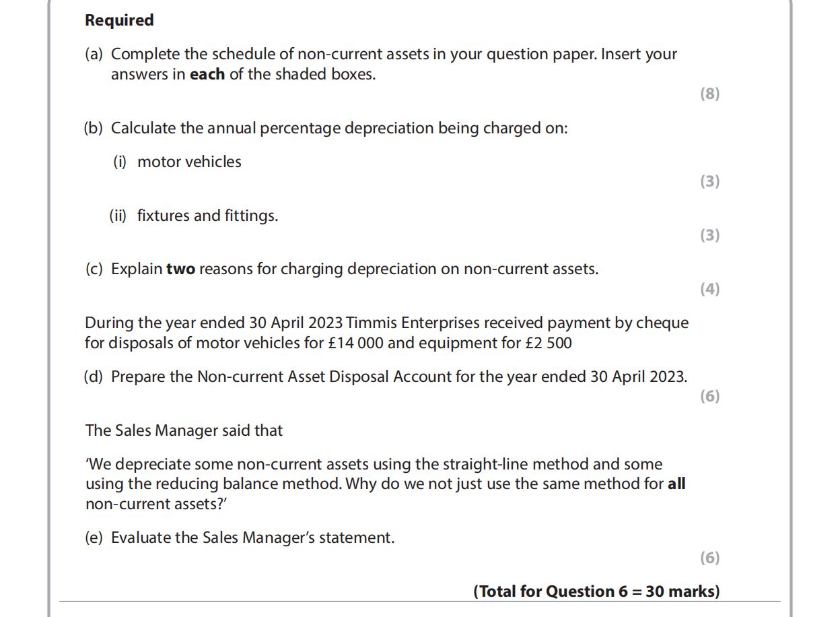
Task: Click "Total for Question 6 = 30 marks"
Action: click(x=596, y=591)
